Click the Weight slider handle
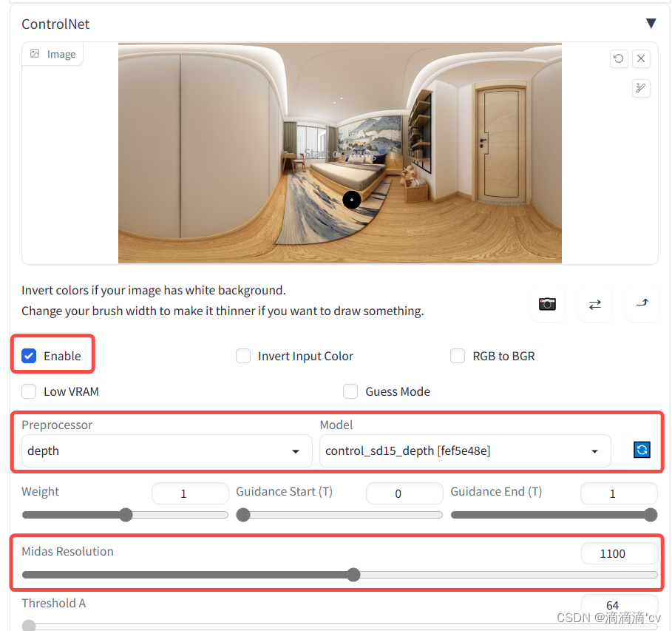 126,515
